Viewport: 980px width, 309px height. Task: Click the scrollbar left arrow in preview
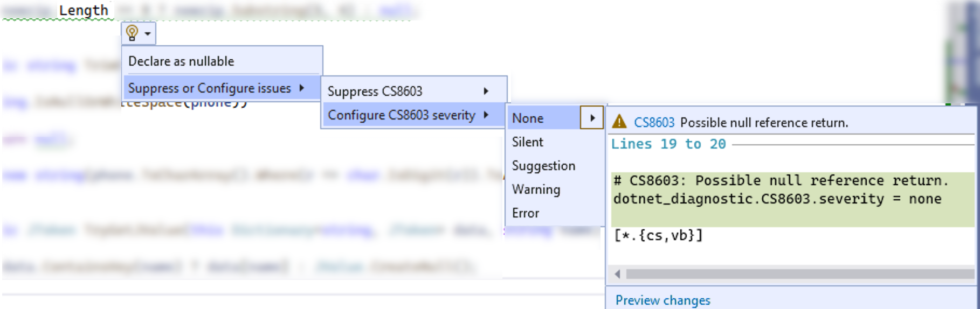tap(617, 274)
